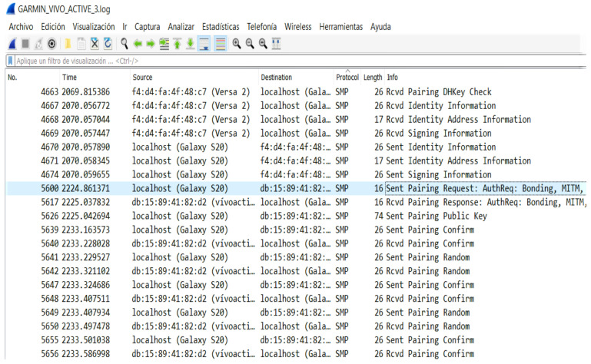The image size is (591, 364).
Task: Go to the first packet
Action: point(178,44)
